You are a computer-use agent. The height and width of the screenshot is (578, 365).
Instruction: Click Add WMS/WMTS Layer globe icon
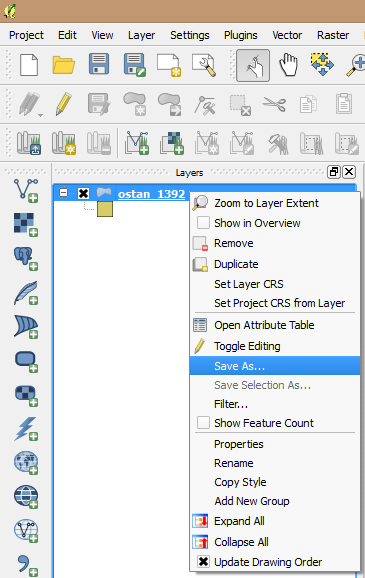(x=26, y=462)
